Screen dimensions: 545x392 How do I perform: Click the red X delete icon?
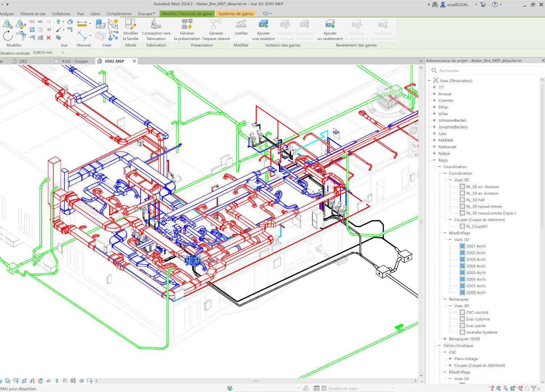click(x=48, y=38)
